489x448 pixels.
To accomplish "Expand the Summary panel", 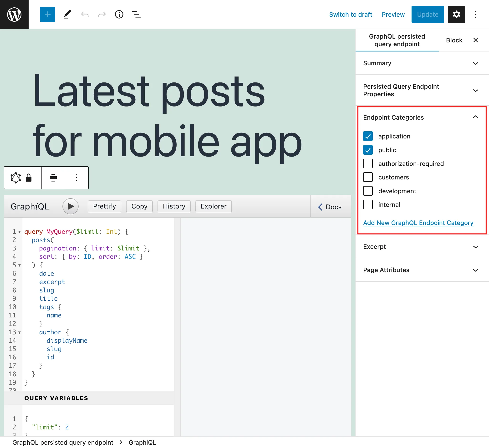I will (422, 63).
